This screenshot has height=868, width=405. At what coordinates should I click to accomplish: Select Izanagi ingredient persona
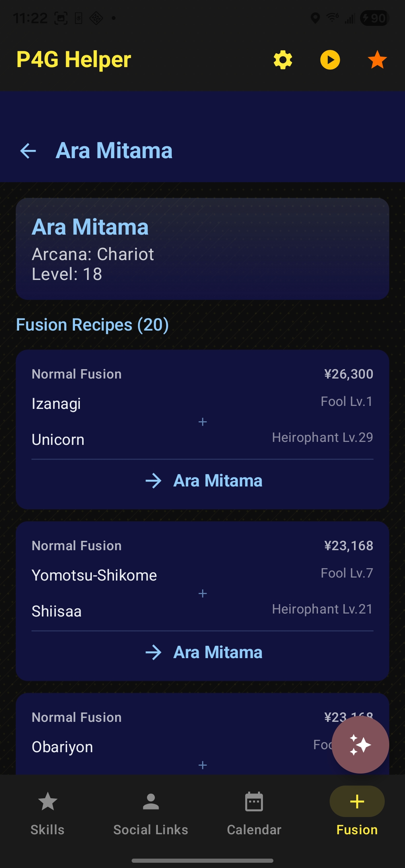tap(56, 404)
